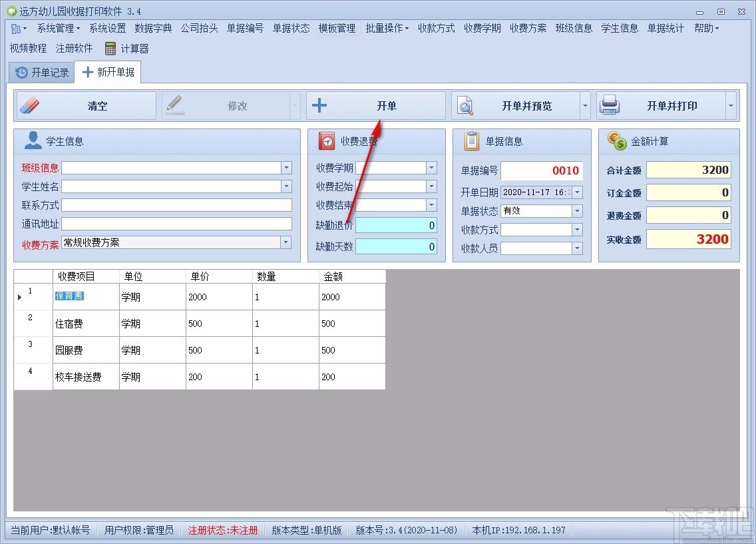This screenshot has height=544, width=756.
Task: Click the coins icon in 金额计算 header
Action: pos(617,140)
